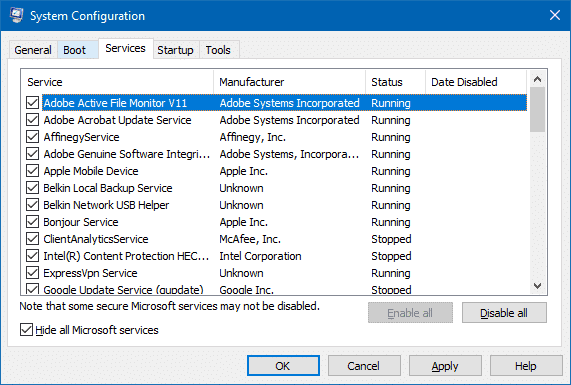Click Stopped status of ClientAnalyticsService
Screen dimensions: 571x385
coord(391,239)
